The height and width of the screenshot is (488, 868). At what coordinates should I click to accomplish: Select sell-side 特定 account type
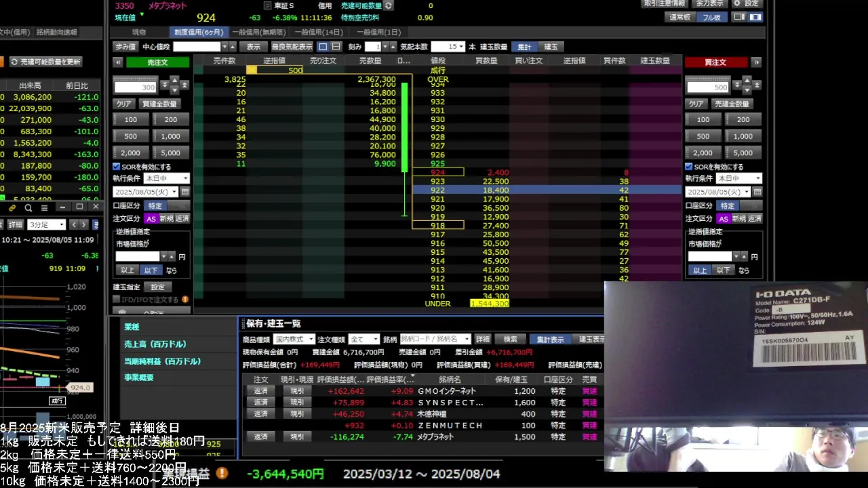click(155, 205)
